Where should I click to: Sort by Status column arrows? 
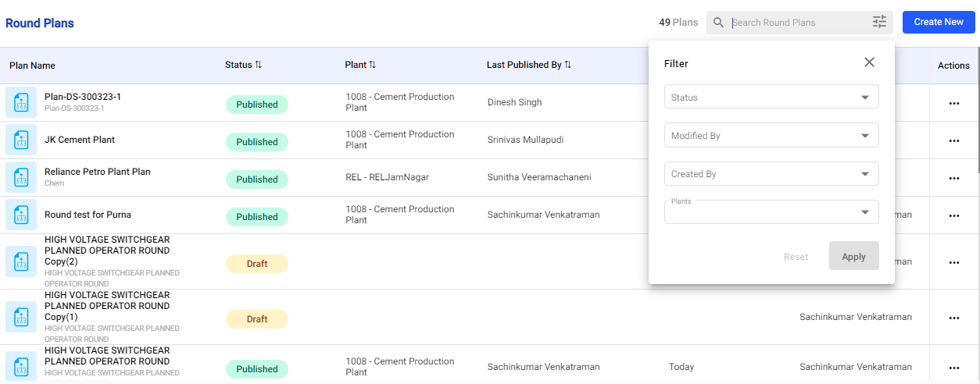(x=259, y=65)
